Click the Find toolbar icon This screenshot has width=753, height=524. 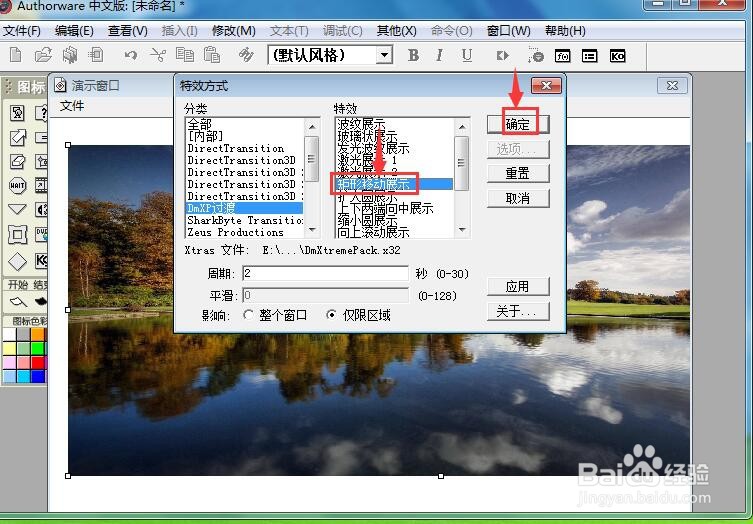tap(246, 55)
